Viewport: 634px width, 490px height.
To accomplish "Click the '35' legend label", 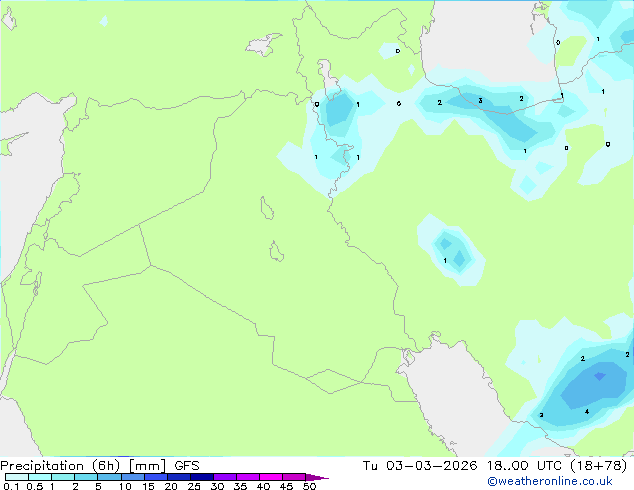I will pos(241,486).
